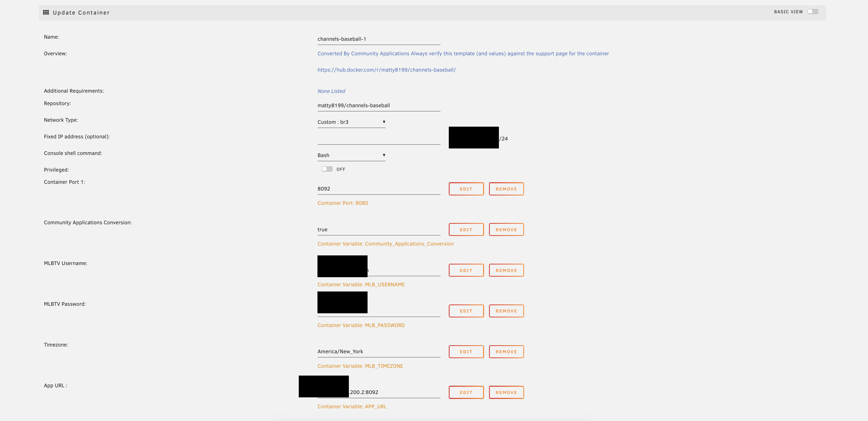Edit the MLBTV Password variable
The image size is (868, 421).
[466, 311]
